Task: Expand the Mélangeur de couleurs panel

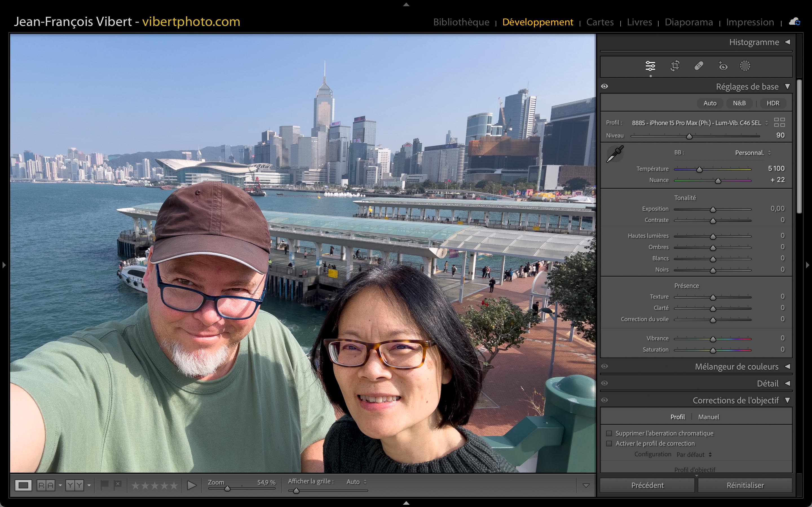Action: point(787,366)
